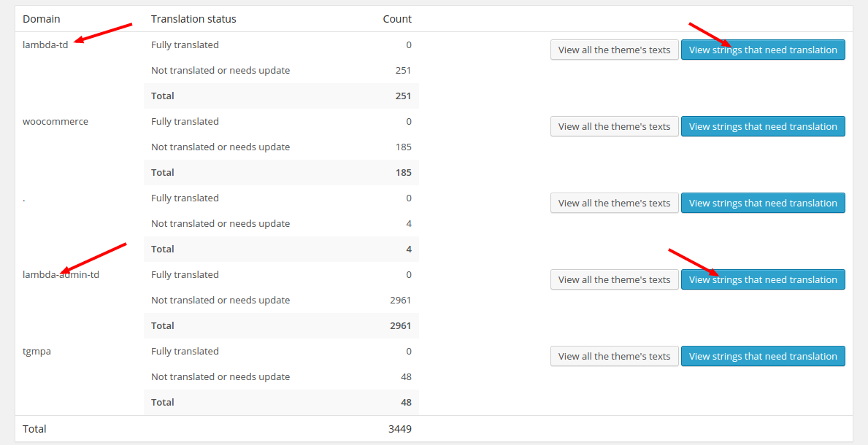Image resolution: width=868 pixels, height=445 pixels.
Task: View all the theme's texts for lambda-td
Action: click(614, 50)
